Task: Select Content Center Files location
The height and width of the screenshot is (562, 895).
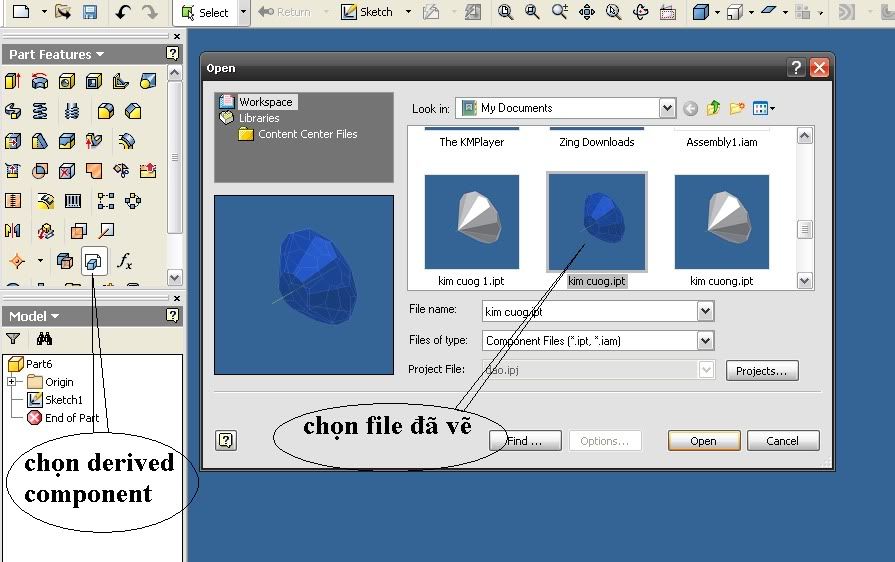Action: [307, 134]
